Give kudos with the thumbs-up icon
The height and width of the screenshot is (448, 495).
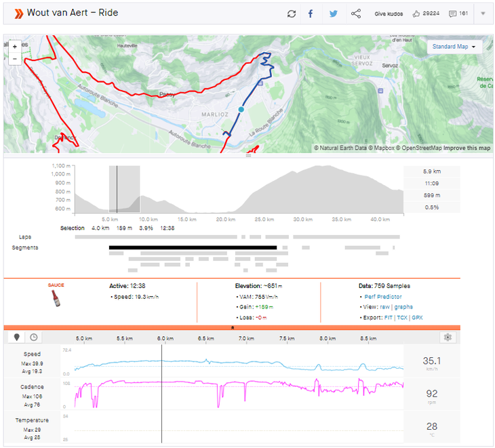click(x=416, y=14)
